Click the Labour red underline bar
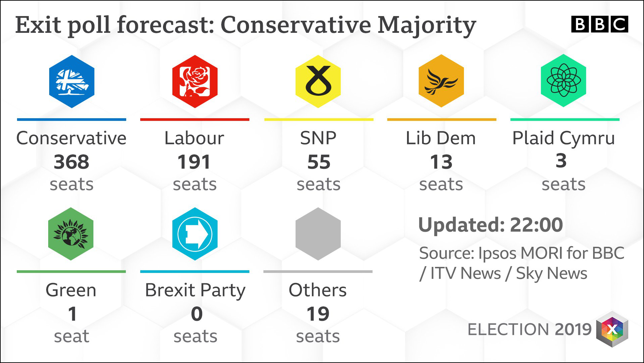 [195, 120]
